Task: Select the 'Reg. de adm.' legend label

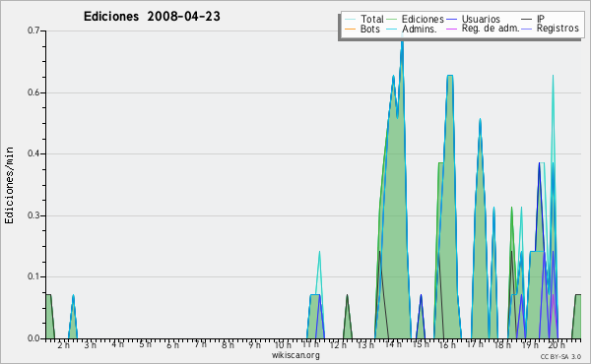Action: (x=491, y=29)
